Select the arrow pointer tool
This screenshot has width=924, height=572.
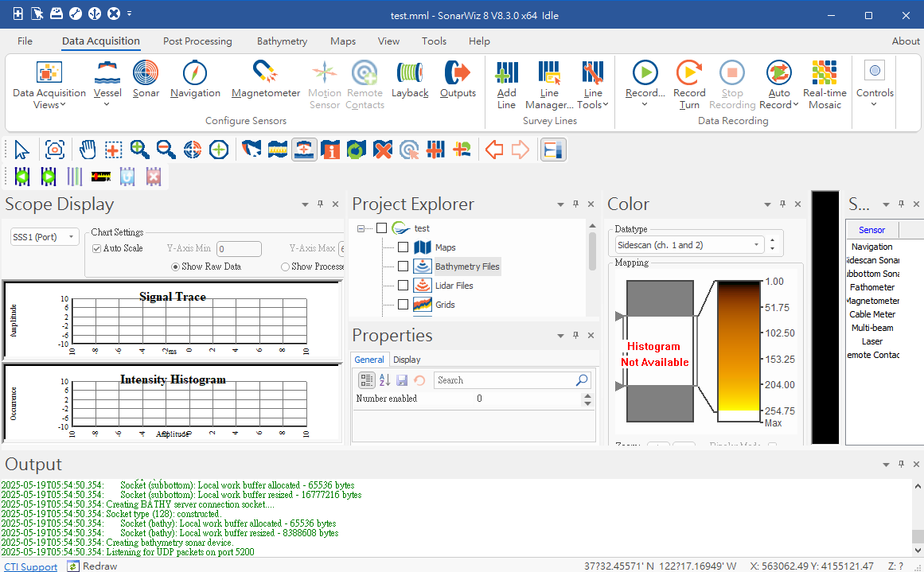coord(21,150)
